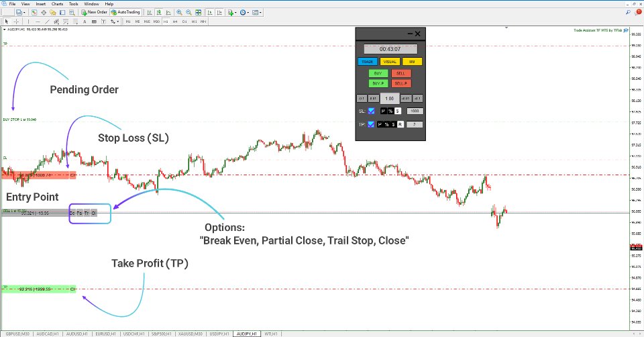The height and width of the screenshot is (337, 644).
Task: Click the red SELL button
Action: click(401, 73)
